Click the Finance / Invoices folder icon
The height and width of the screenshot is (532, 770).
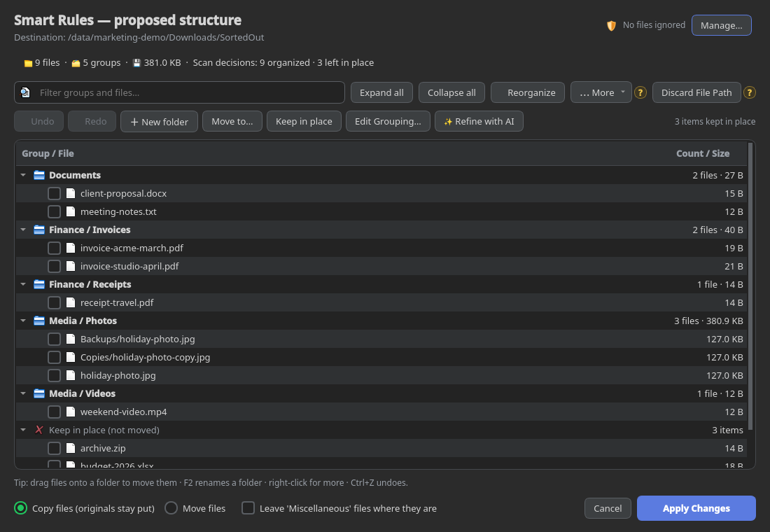pyautogui.click(x=39, y=230)
